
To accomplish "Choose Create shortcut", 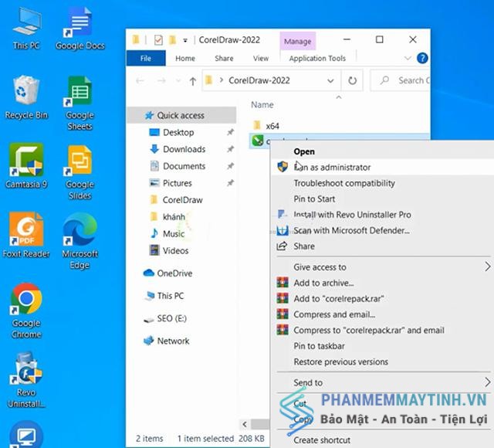I will 322,440.
